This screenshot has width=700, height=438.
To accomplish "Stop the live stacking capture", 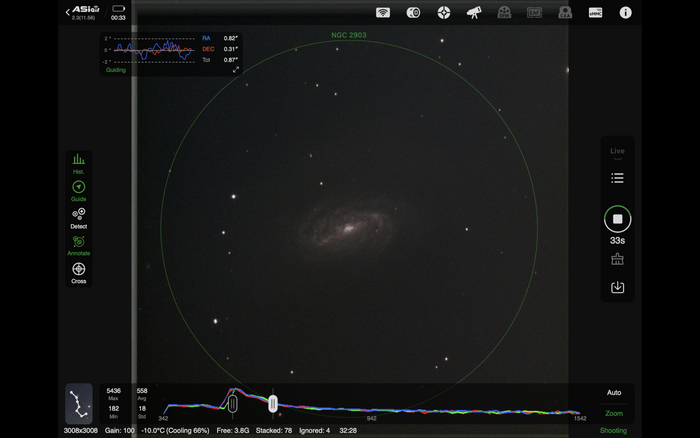I will pyautogui.click(x=617, y=219).
